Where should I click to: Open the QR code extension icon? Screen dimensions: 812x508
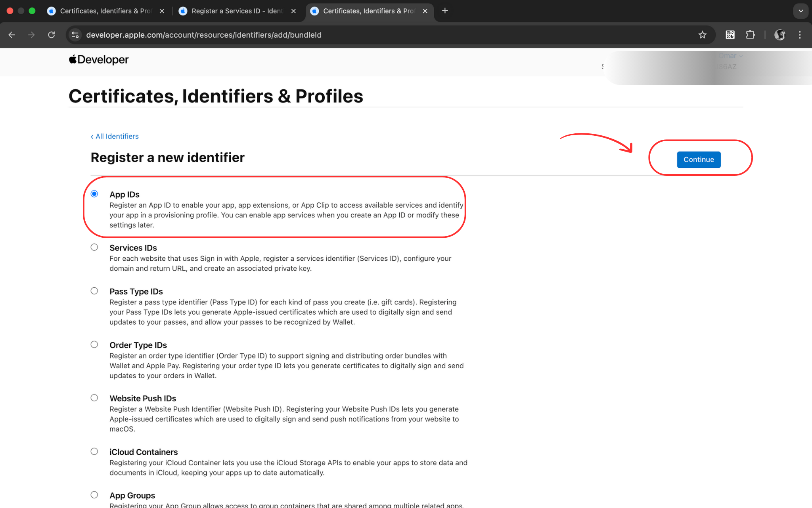pyautogui.click(x=730, y=35)
